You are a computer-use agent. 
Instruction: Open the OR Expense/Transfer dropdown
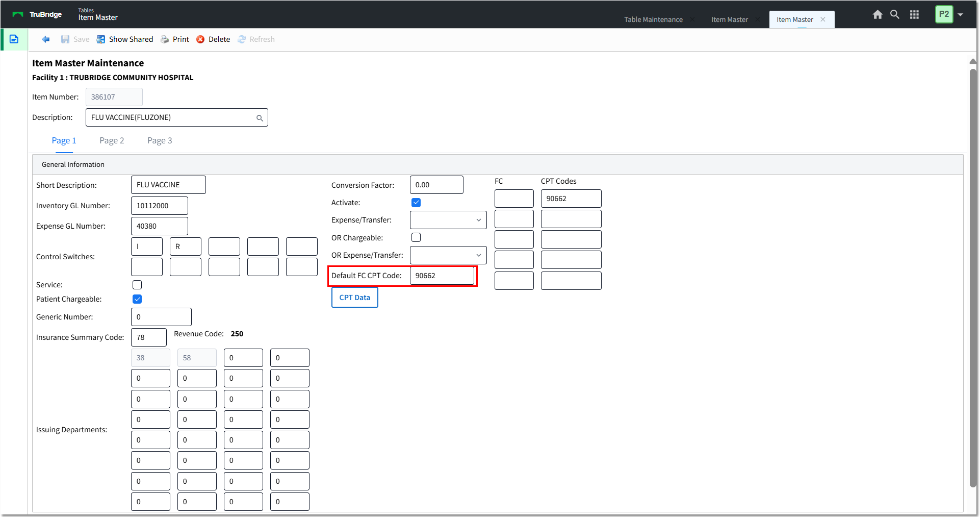point(448,255)
